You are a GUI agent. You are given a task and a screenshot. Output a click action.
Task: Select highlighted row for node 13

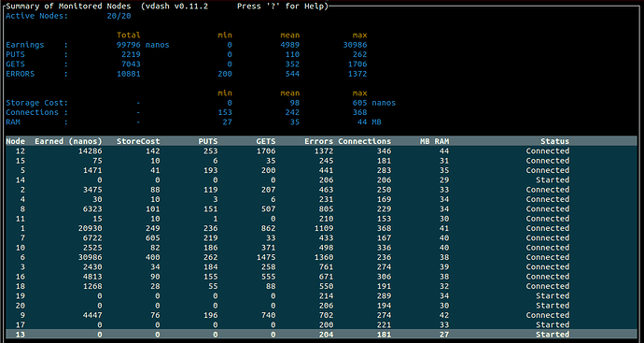coord(322,335)
